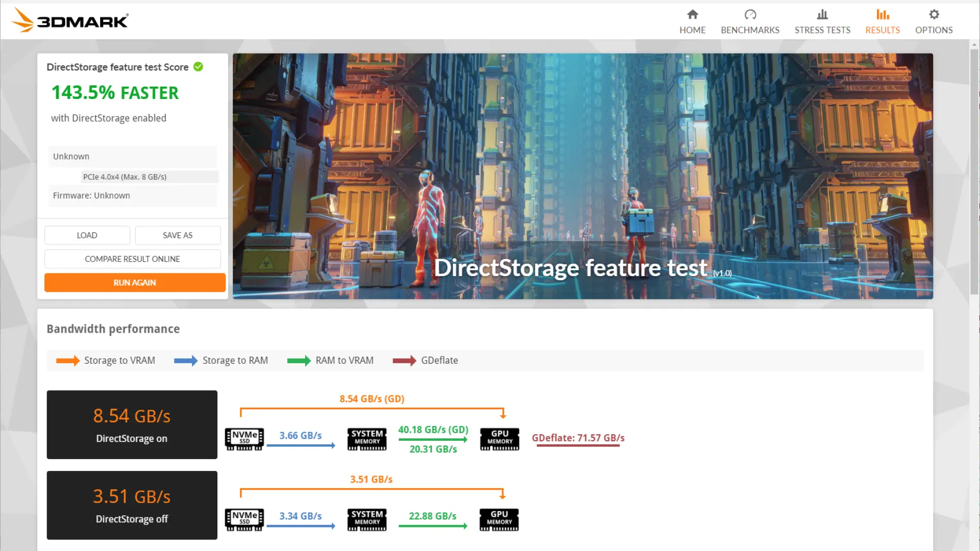Click the 3.66 GB/s value
This screenshot has width=980, height=551.
pyautogui.click(x=300, y=436)
